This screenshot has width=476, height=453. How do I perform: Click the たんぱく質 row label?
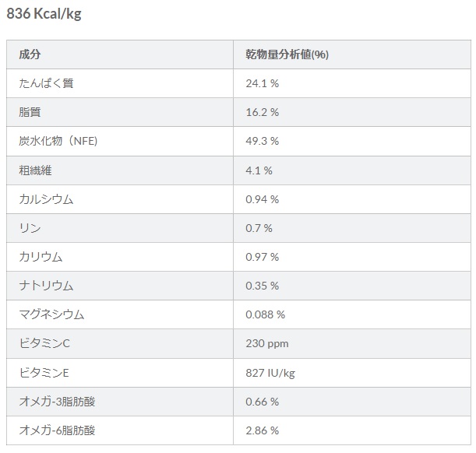point(46,83)
